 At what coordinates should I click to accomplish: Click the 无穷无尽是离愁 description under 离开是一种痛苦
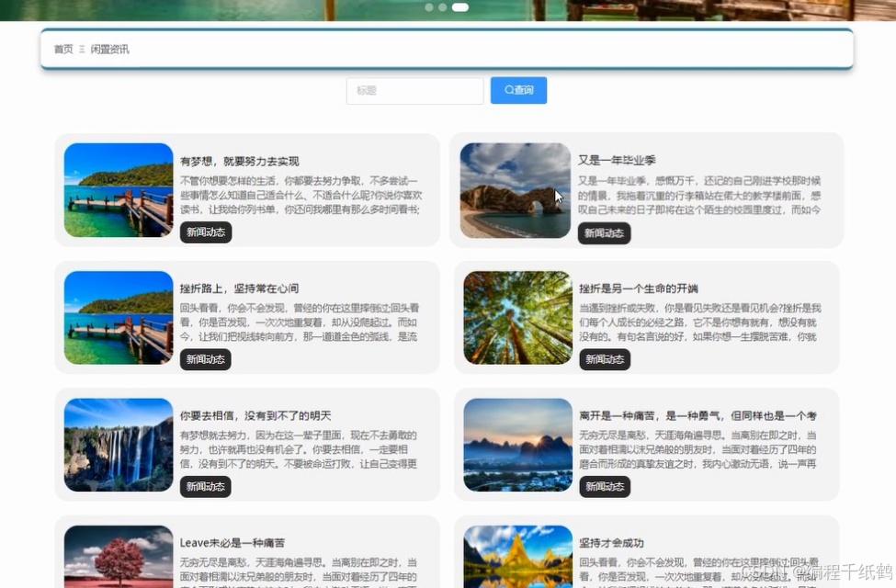coord(698,449)
